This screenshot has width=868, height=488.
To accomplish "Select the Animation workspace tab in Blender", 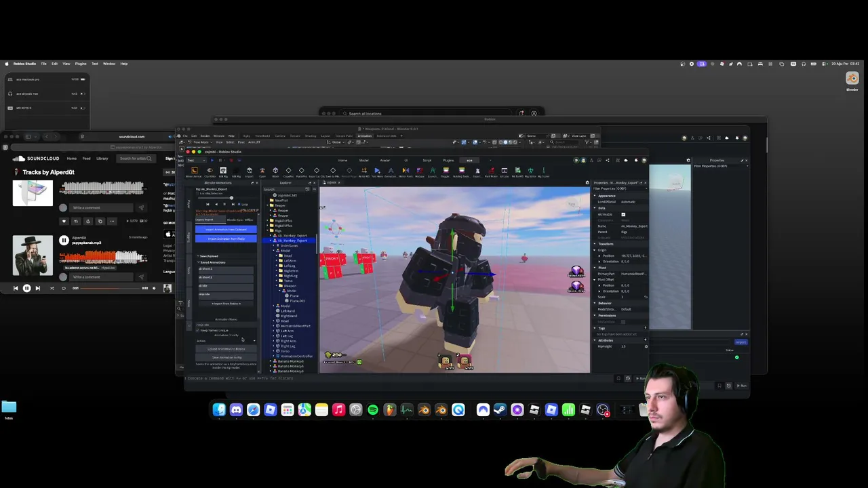I will (365, 136).
